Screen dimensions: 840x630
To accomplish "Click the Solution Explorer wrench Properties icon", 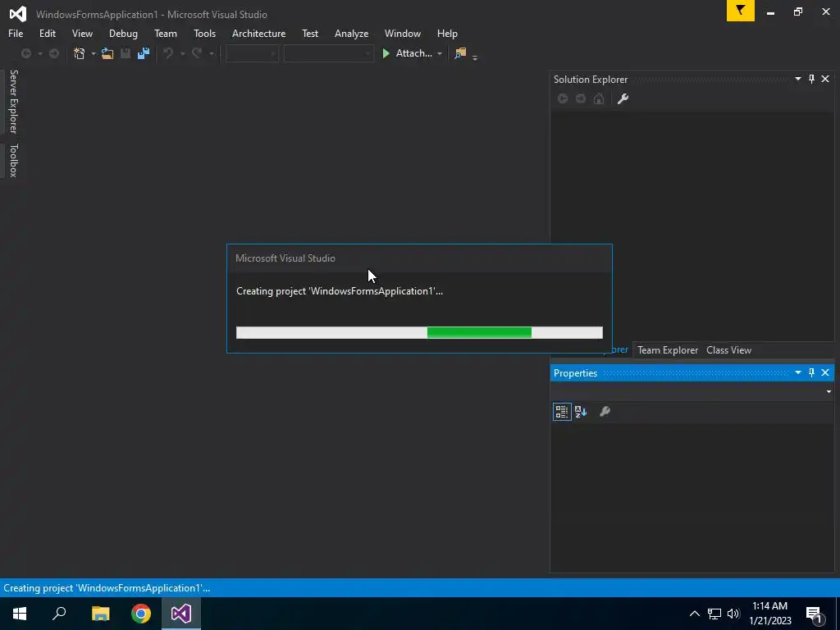I will pos(623,98).
